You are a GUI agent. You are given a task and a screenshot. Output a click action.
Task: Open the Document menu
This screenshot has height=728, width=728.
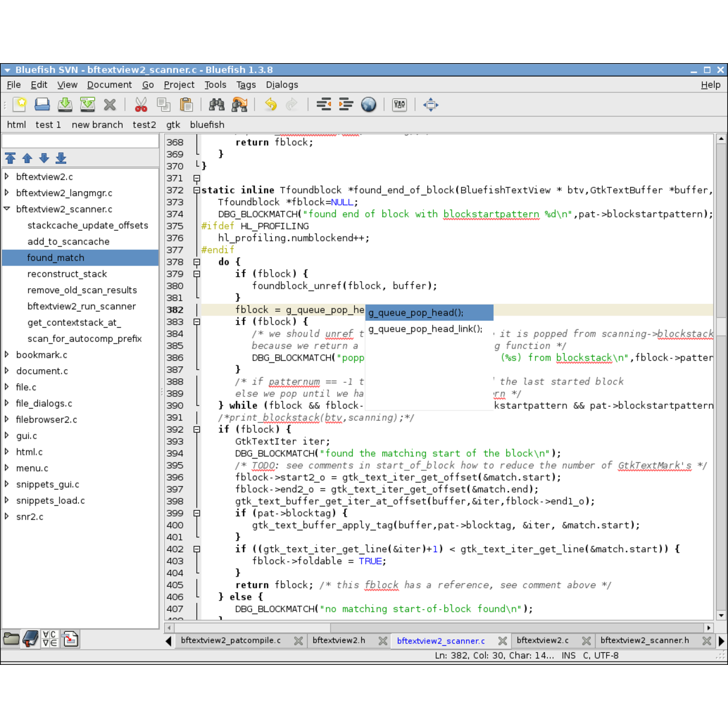tap(109, 85)
